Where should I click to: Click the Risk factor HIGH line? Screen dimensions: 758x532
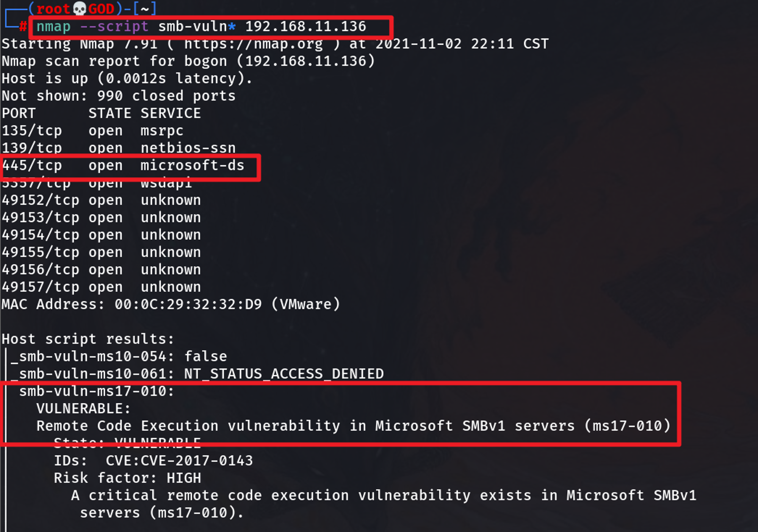coord(127,478)
